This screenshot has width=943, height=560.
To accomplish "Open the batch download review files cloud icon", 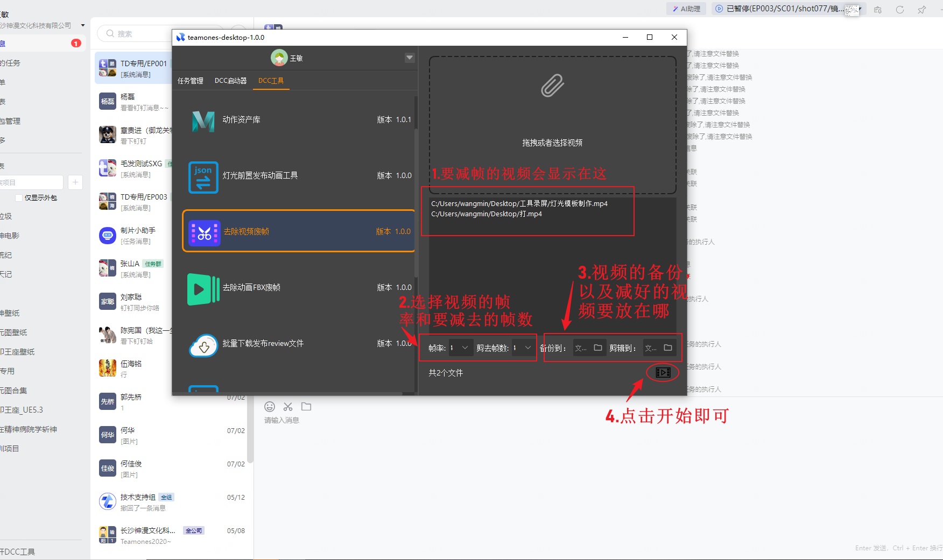I will [x=203, y=344].
